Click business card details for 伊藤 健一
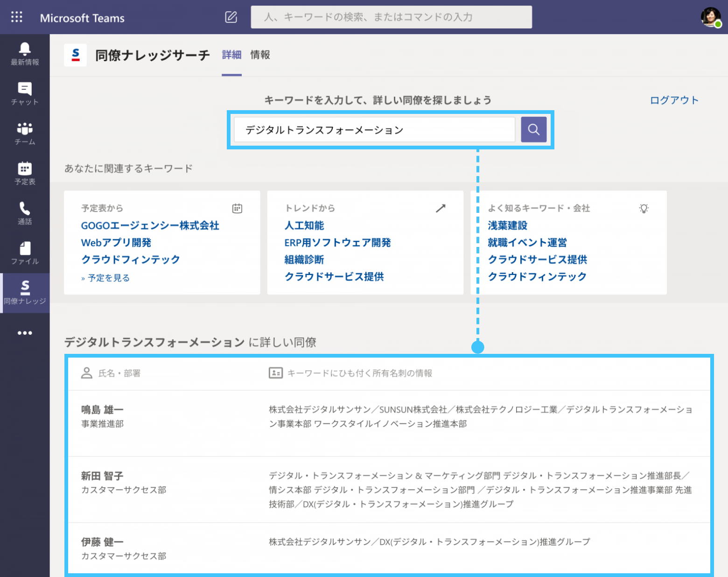Screen dimensions: 728x577 tap(429, 542)
